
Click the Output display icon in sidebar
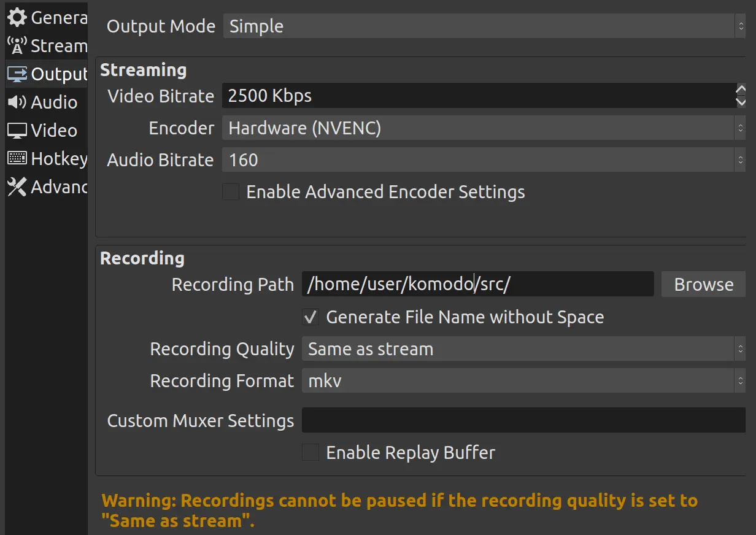click(x=16, y=74)
